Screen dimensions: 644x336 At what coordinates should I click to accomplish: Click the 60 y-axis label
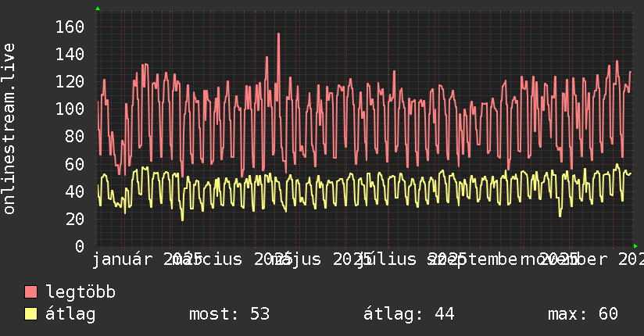(x=75, y=164)
